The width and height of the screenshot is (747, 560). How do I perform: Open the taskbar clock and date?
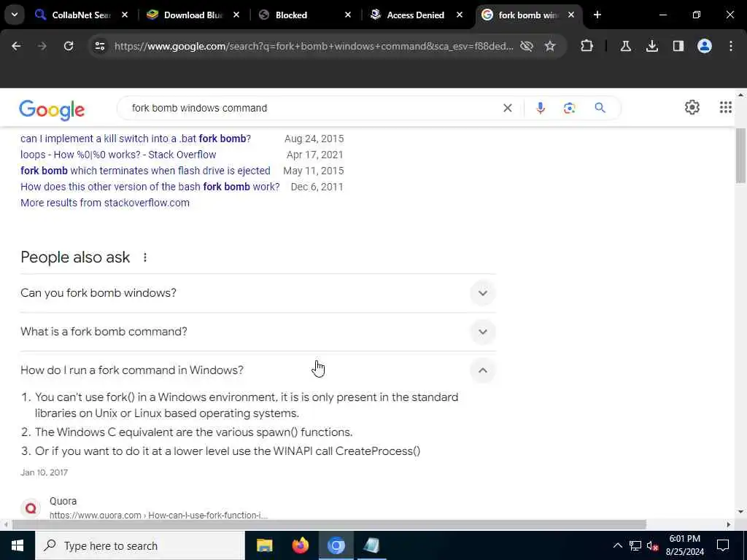click(684, 545)
